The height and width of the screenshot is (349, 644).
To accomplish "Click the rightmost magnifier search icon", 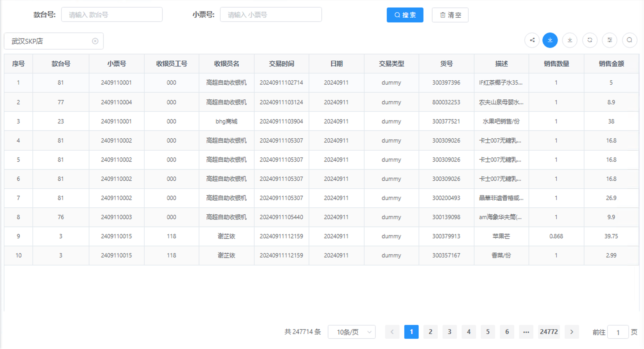I will click(x=629, y=40).
